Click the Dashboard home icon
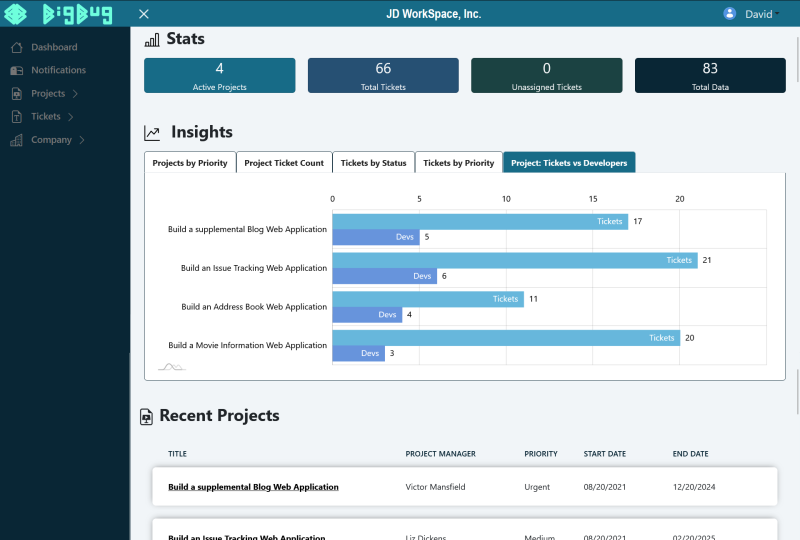Screen dimensions: 800x540 pos(17,47)
